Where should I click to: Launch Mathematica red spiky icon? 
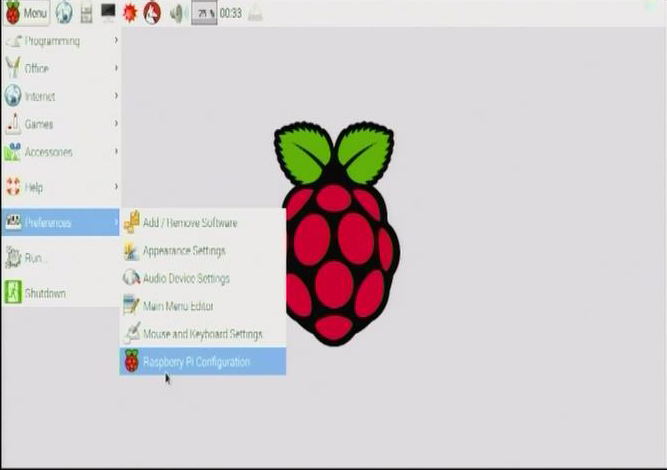[x=130, y=13]
